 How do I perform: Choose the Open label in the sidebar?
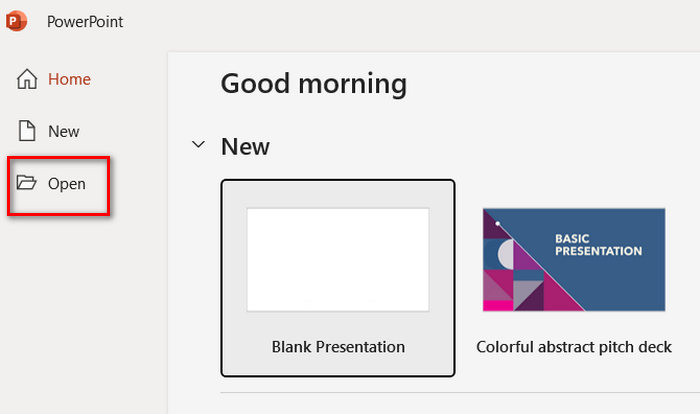[66, 183]
